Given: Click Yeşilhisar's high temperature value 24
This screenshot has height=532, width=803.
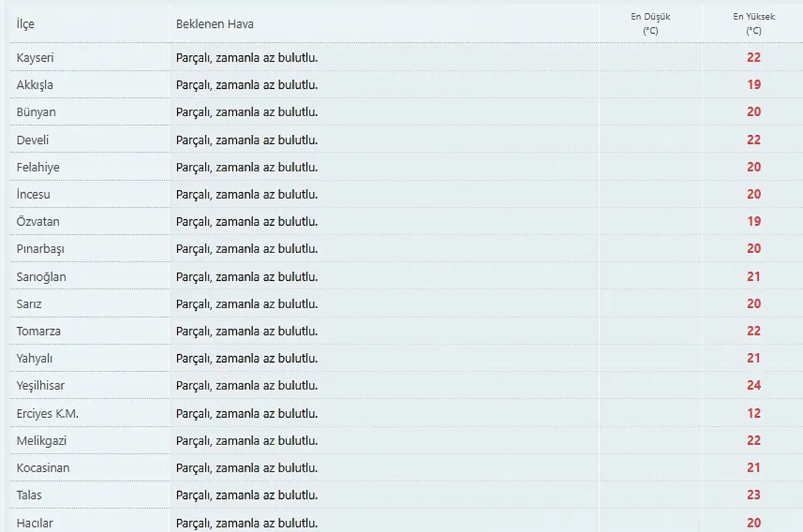Looking at the screenshot, I should pos(753,385).
